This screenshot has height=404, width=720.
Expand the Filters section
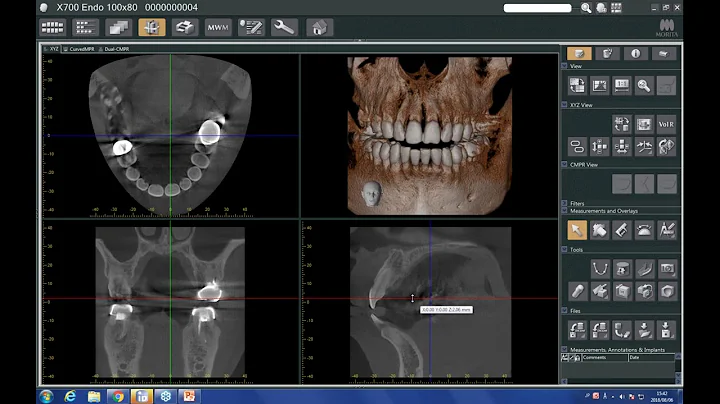click(564, 203)
